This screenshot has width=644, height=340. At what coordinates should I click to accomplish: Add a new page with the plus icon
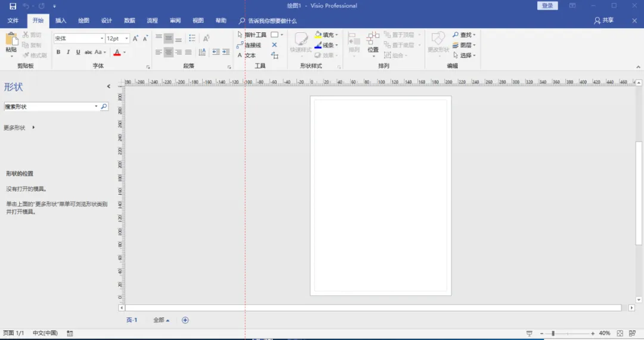[x=185, y=320]
